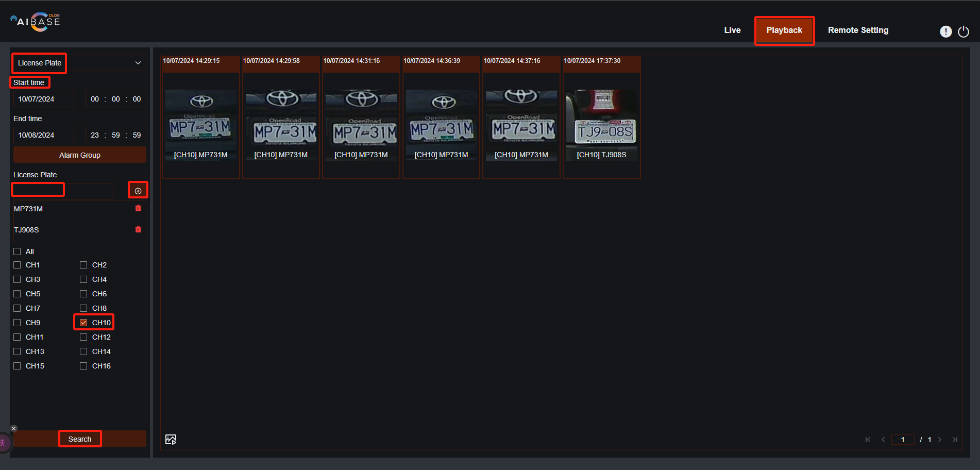Image resolution: width=980 pixels, height=470 pixels.
Task: Check the CH2 checkbox
Action: 83,265
